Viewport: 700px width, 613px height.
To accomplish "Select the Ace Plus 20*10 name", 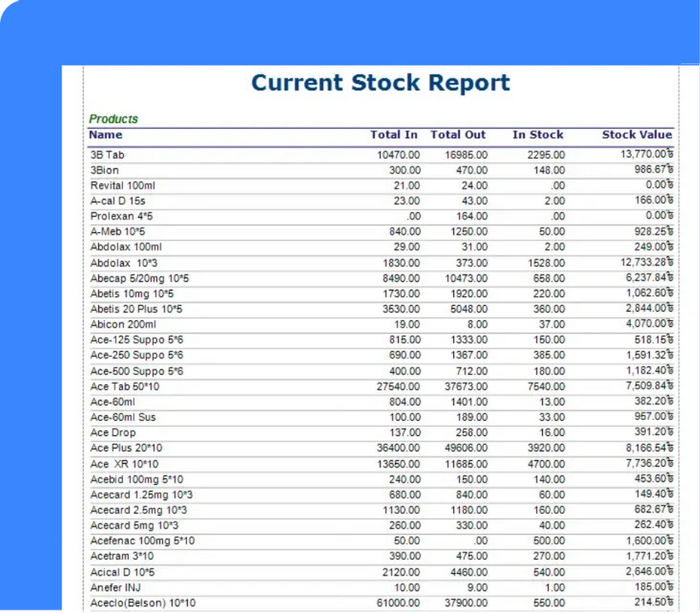I will point(126,447).
